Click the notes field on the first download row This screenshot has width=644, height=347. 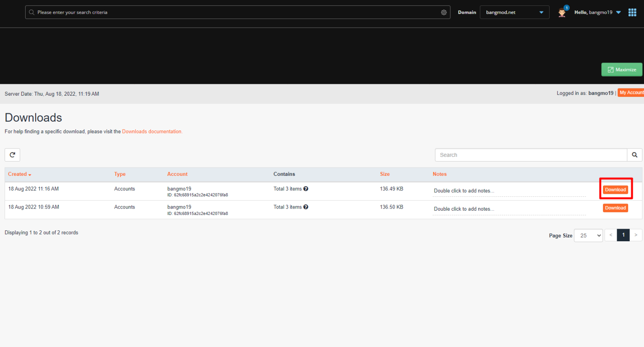(464, 190)
